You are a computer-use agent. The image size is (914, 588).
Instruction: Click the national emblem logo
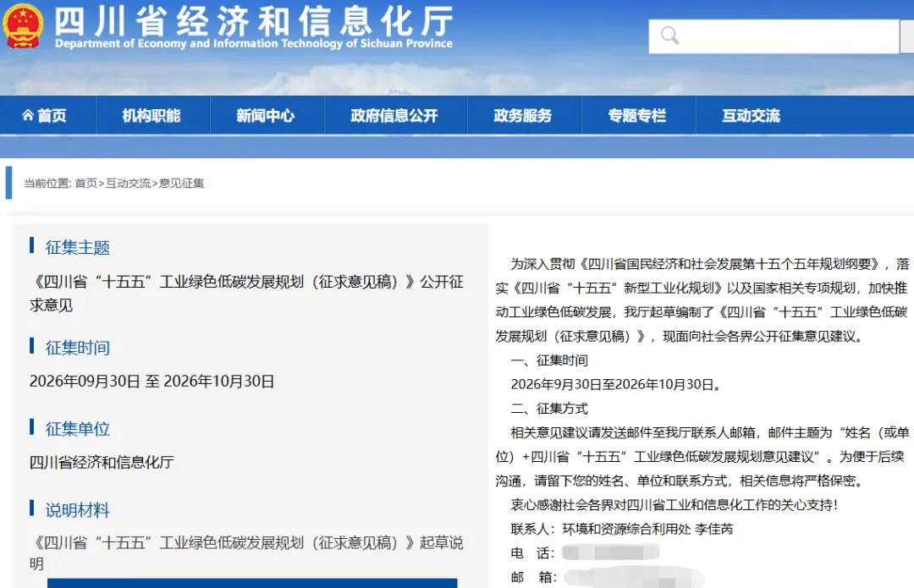pyautogui.click(x=23, y=26)
